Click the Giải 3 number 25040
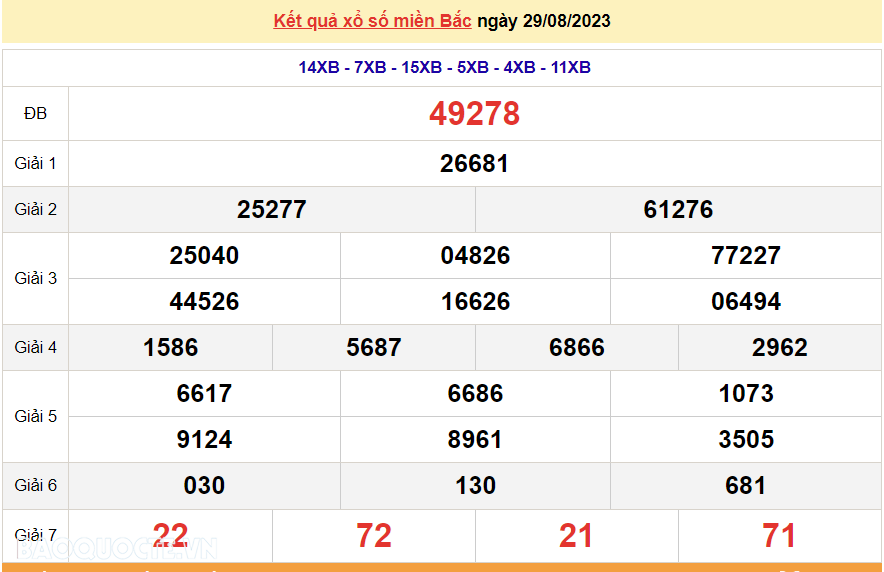The width and height of the screenshot is (884, 572). 204,255
